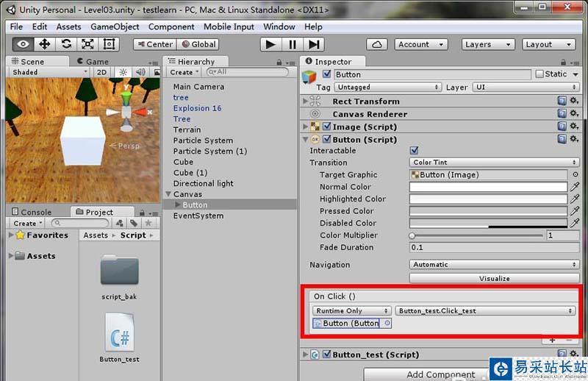This screenshot has width=588, height=381.
Task: Pause the game playback
Action: point(293,44)
